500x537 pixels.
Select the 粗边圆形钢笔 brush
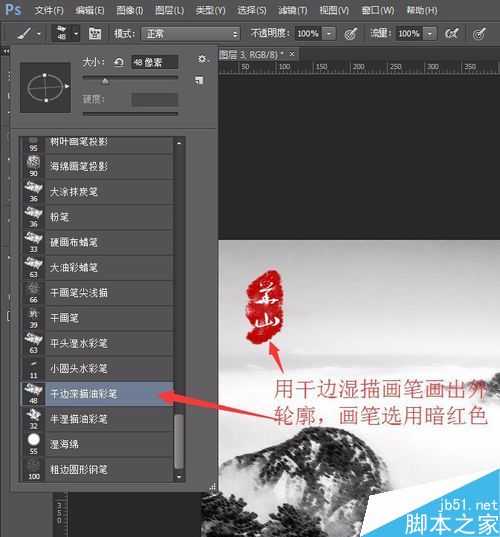click(97, 470)
